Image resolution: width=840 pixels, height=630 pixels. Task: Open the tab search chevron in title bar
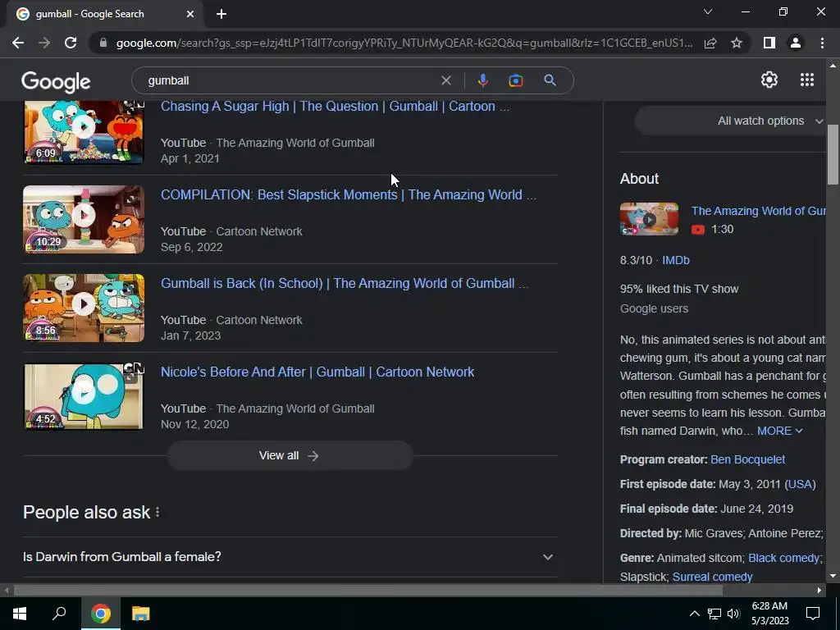tap(708, 11)
